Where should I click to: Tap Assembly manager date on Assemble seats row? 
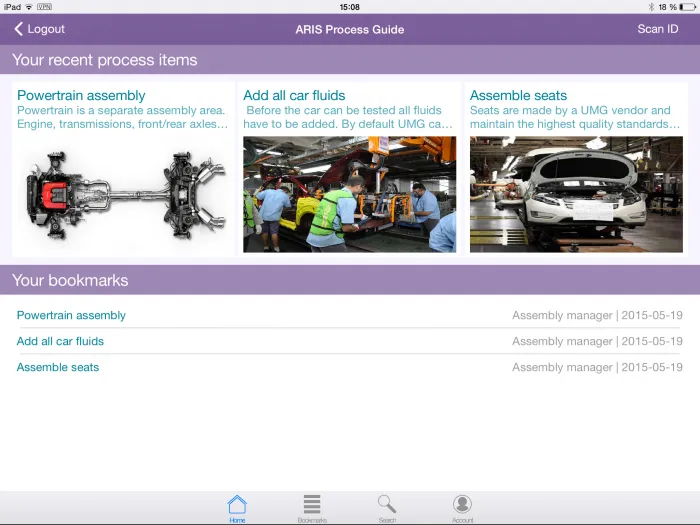(597, 367)
